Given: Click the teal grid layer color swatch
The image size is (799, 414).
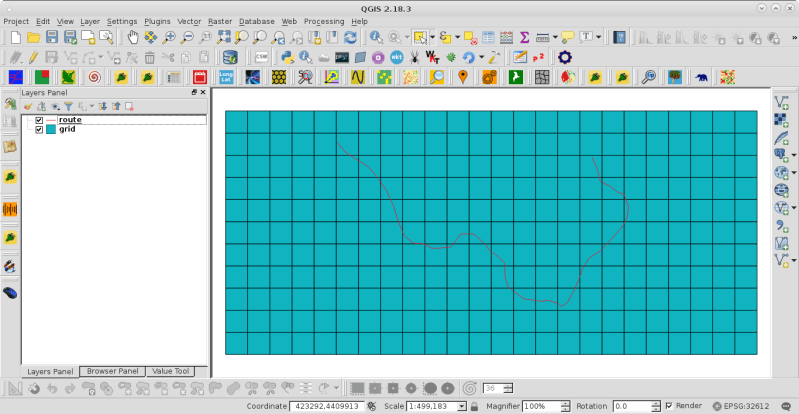Looking at the screenshot, I should (50, 130).
